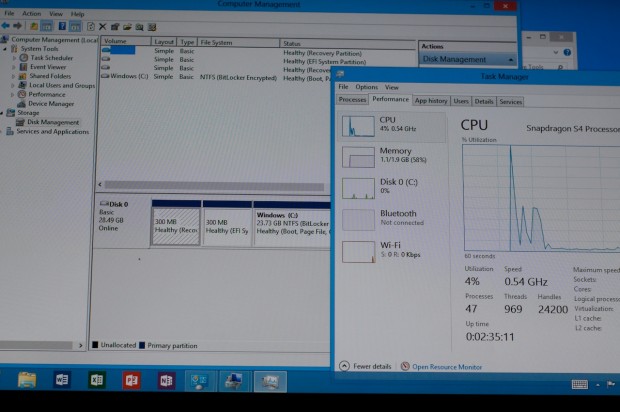Select Disk 0 (C:) performance item
This screenshot has height=412, width=620.
(392, 188)
